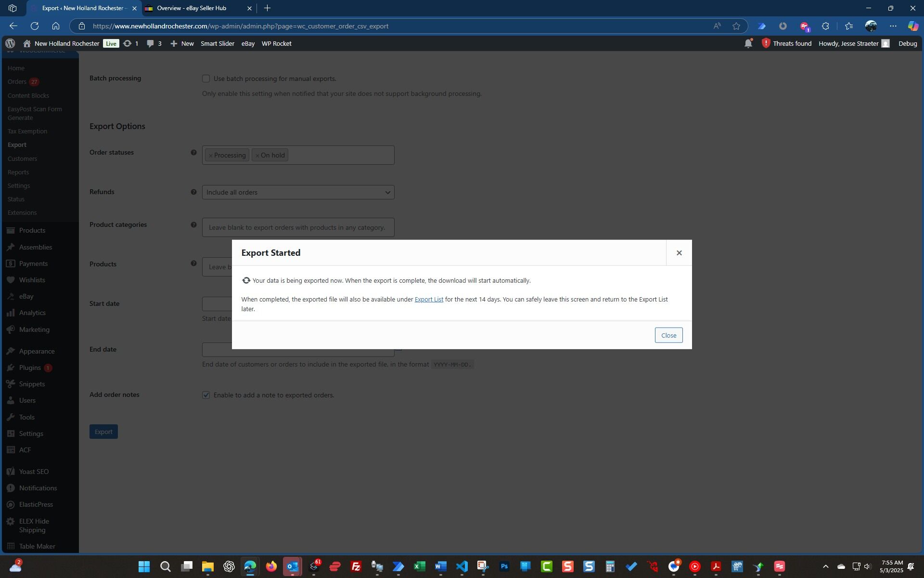Click the browser favorites star icon
This screenshot has height=578, width=924.
tap(736, 26)
